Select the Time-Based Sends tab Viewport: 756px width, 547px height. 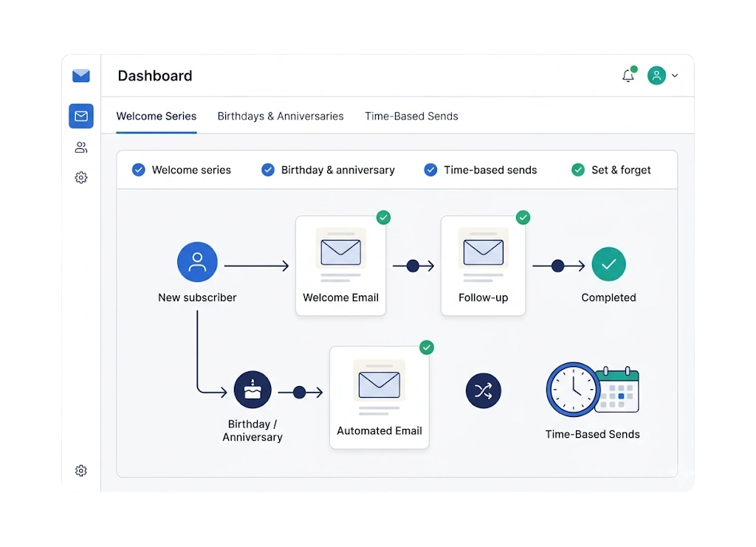[411, 116]
